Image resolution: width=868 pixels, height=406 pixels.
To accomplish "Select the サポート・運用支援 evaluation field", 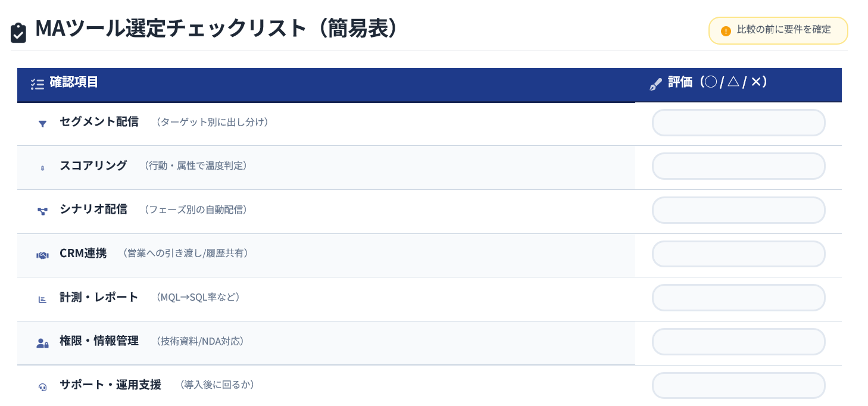I will click(x=738, y=385).
